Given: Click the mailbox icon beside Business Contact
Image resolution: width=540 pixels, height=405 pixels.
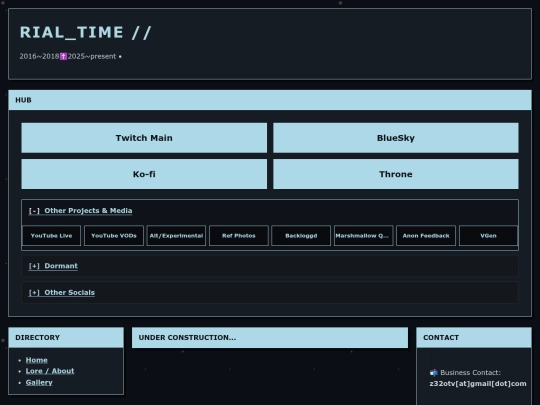Looking at the screenshot, I should coord(434,373).
